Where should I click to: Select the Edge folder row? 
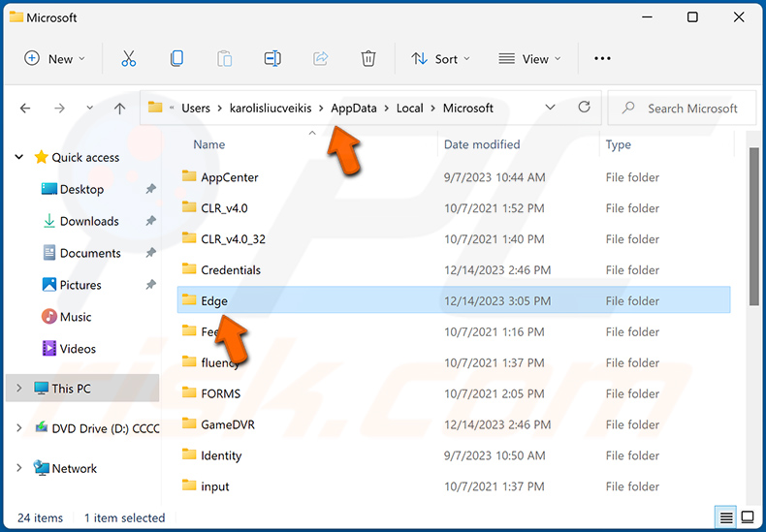coord(454,300)
